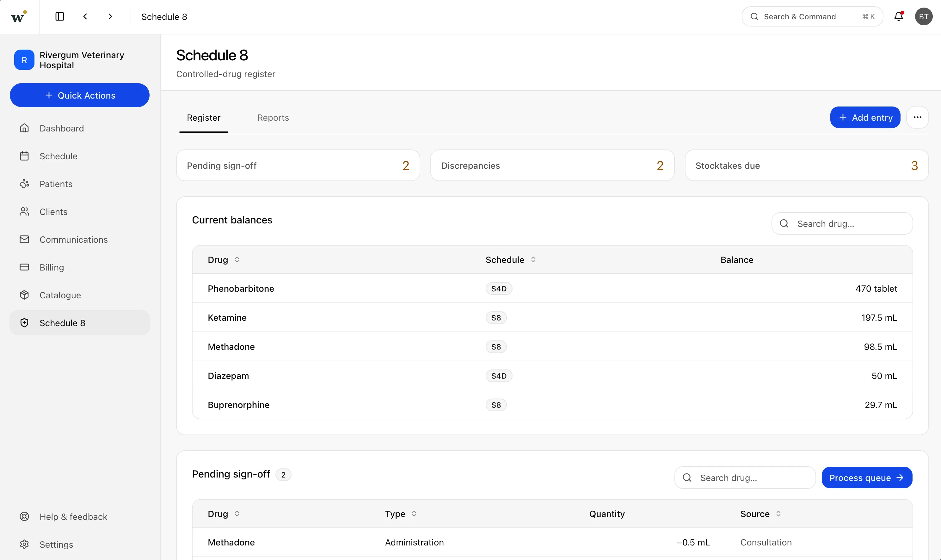The image size is (941, 560).
Task: Open the Discrepancies summary card
Action: [552, 165]
